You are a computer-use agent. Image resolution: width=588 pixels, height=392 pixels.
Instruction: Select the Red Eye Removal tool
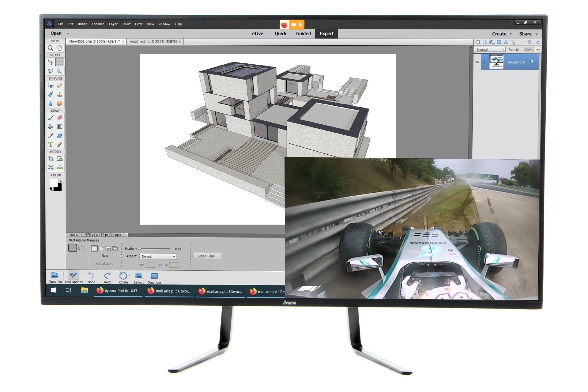click(51, 86)
